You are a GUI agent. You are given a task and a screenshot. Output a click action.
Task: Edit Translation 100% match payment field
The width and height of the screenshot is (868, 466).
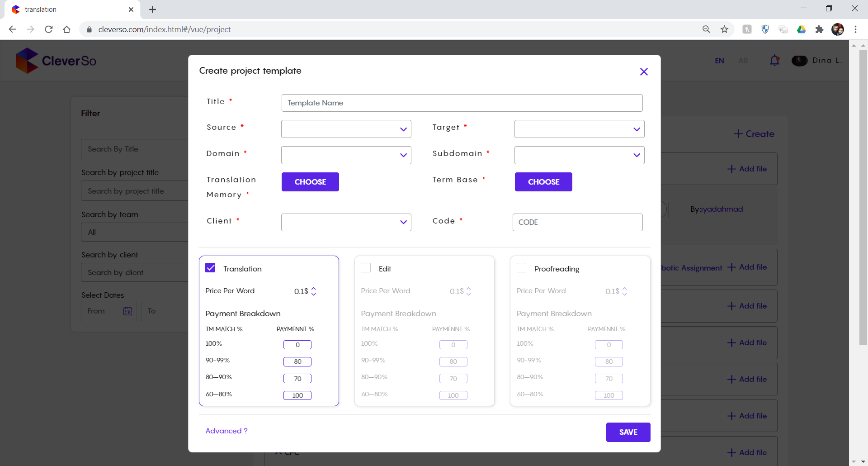297,345
